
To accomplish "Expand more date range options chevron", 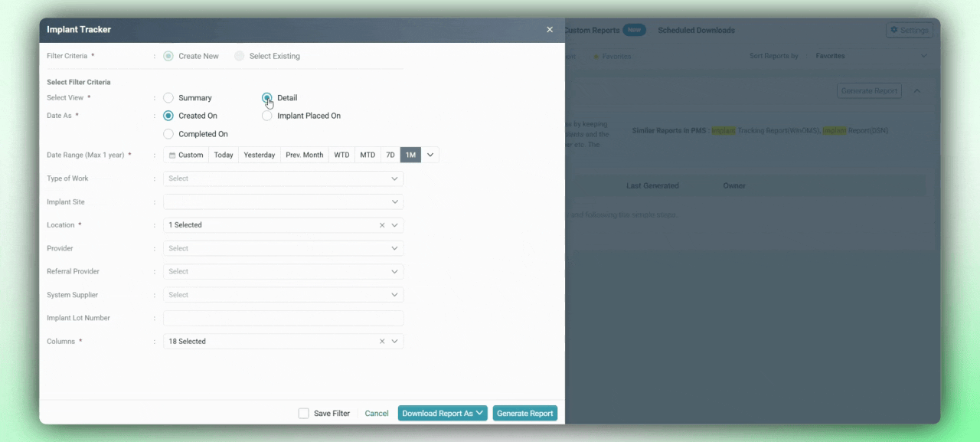I will click(x=430, y=155).
